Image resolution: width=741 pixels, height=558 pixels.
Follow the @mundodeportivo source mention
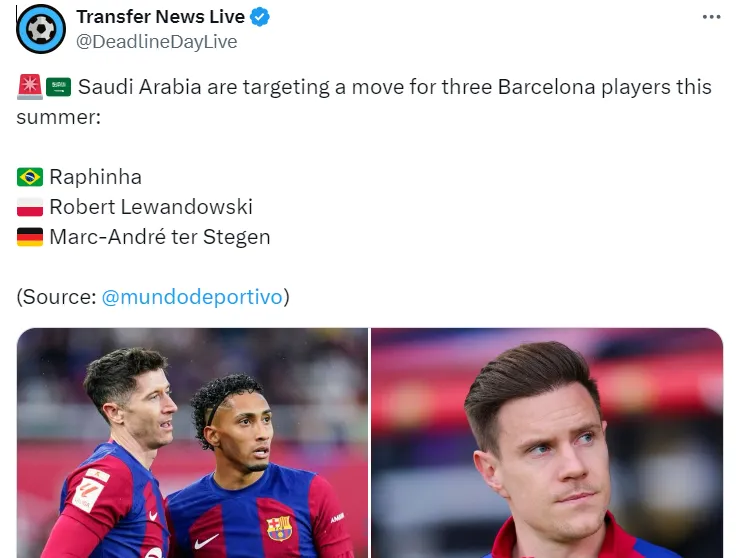192,297
